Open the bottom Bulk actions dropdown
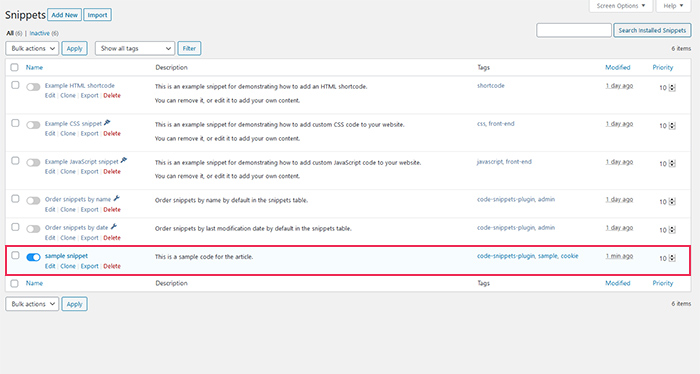This screenshot has height=374, width=700. [32, 304]
